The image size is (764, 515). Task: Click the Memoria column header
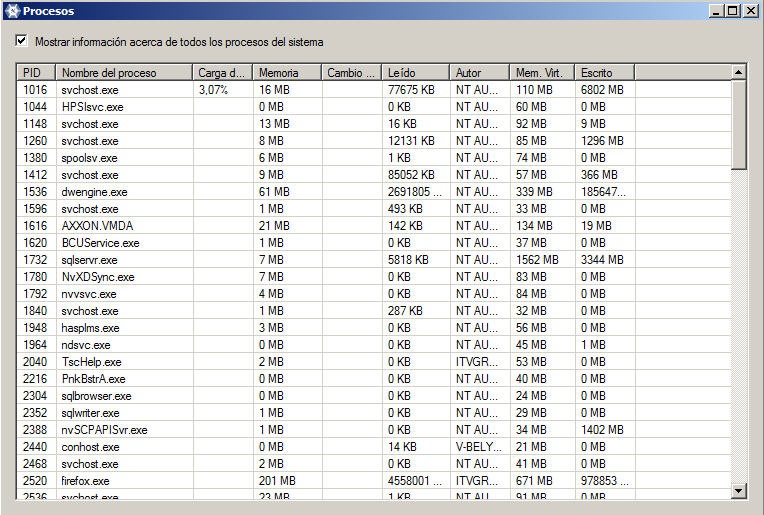tap(287, 73)
